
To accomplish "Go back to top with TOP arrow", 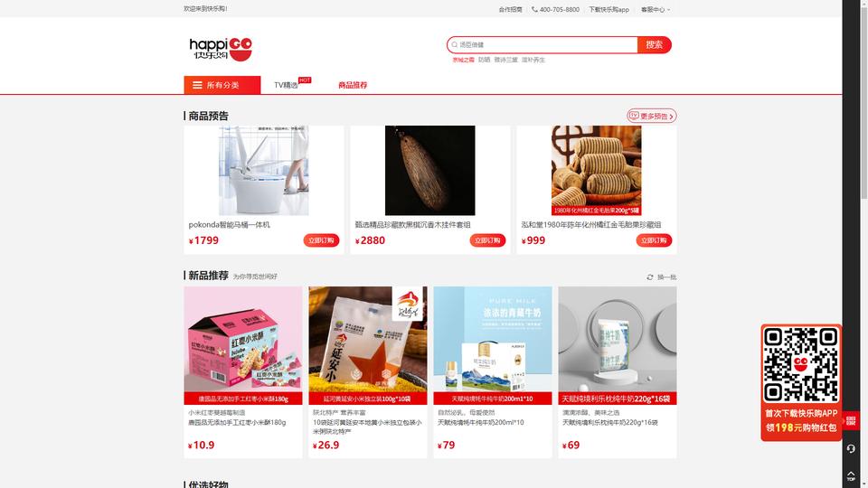I will pyautogui.click(x=851, y=476).
